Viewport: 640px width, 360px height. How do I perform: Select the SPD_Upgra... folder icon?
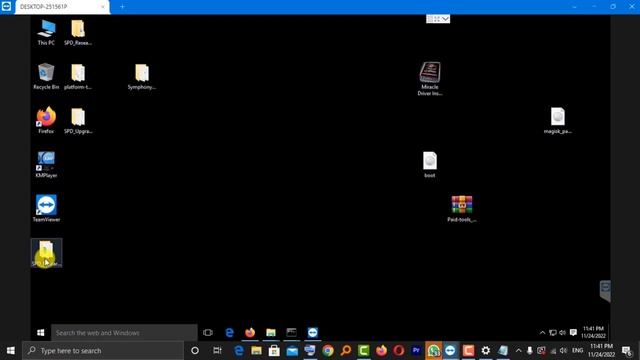click(x=78, y=120)
